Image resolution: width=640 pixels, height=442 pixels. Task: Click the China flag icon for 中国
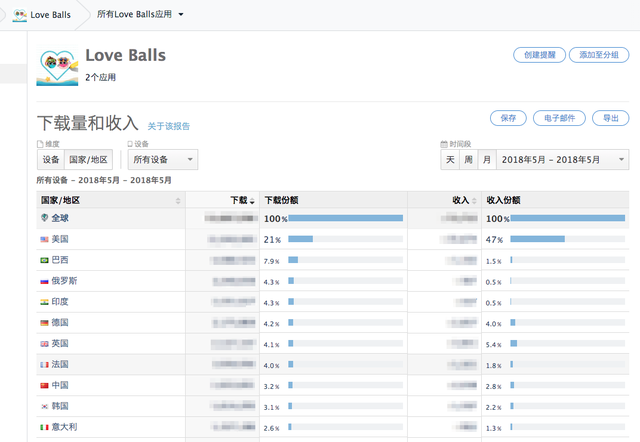[x=44, y=385]
